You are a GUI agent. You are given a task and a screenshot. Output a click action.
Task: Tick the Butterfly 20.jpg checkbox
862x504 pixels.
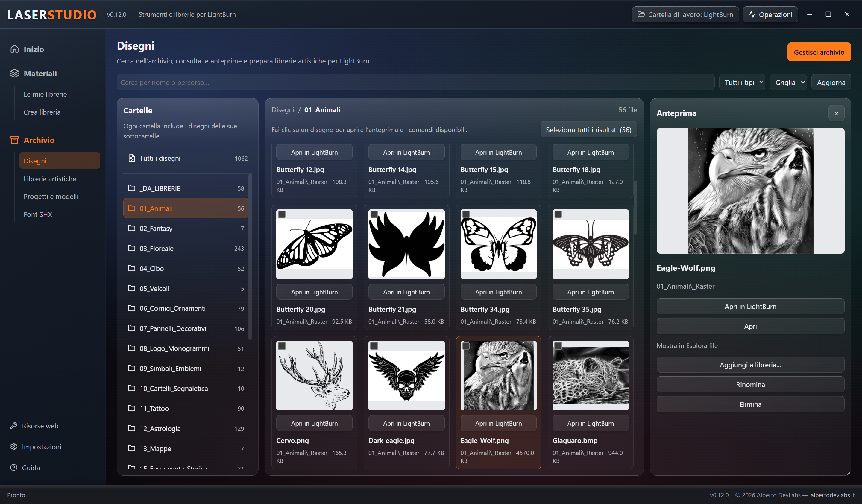pyautogui.click(x=282, y=214)
